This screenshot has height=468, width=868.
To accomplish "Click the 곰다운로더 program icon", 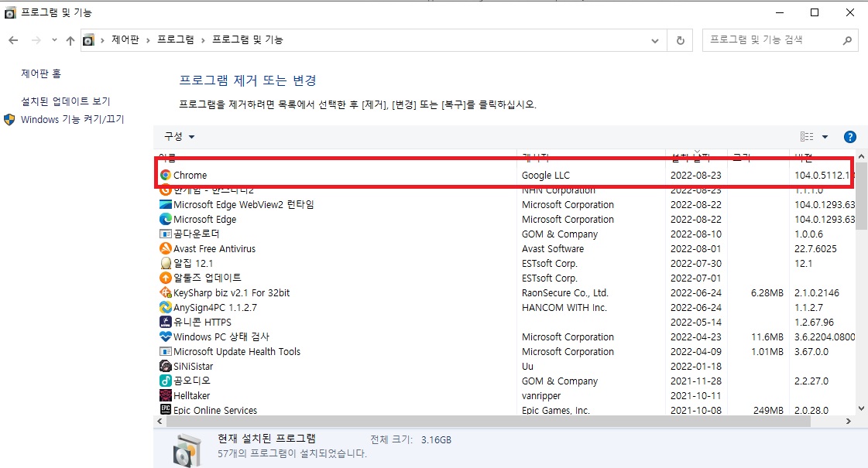I will [165, 234].
